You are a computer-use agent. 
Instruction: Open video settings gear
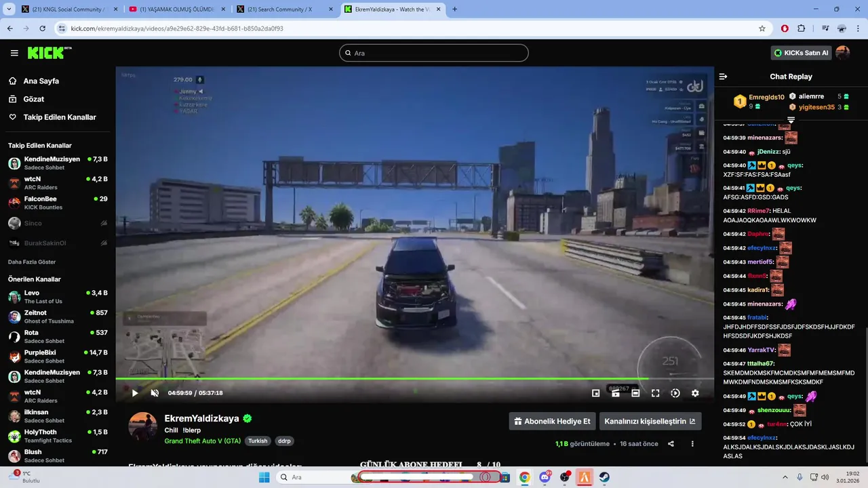pos(695,393)
